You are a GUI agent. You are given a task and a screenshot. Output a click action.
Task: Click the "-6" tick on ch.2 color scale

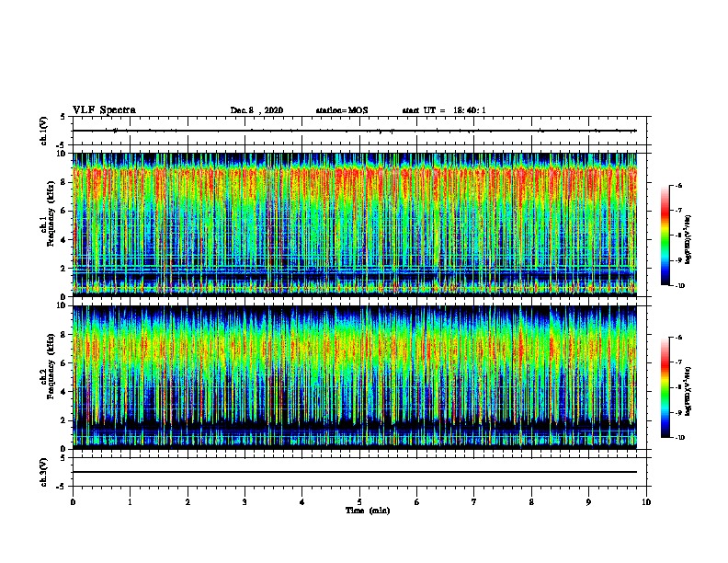click(678, 338)
